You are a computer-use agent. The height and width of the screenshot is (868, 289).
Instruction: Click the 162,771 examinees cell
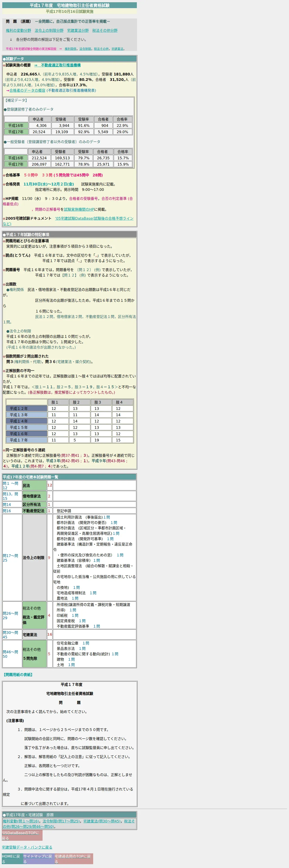(63, 164)
